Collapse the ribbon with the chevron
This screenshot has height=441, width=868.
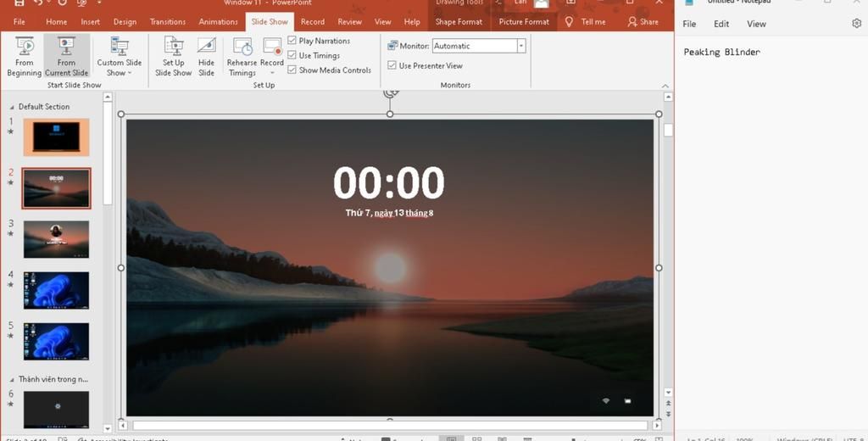[x=665, y=86]
